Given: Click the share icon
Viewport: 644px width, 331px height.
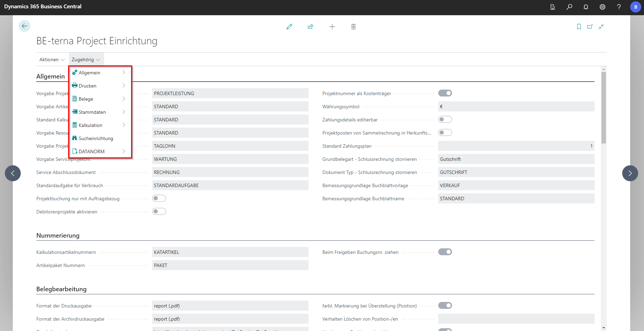Looking at the screenshot, I should point(311,27).
